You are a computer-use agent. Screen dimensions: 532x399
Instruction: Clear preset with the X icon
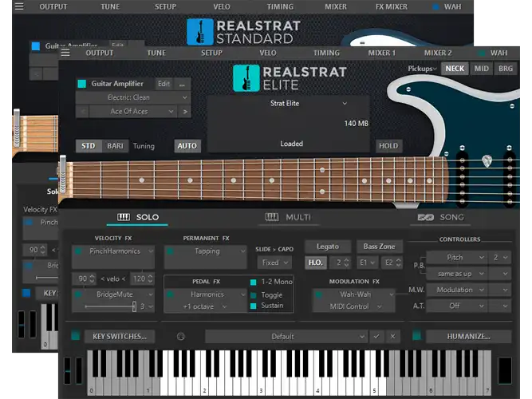(392, 336)
